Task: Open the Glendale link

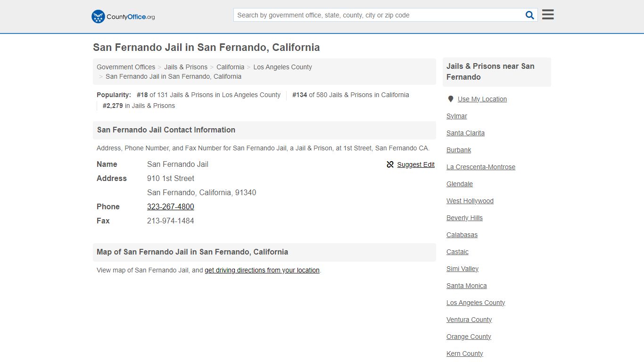Action: tap(460, 184)
